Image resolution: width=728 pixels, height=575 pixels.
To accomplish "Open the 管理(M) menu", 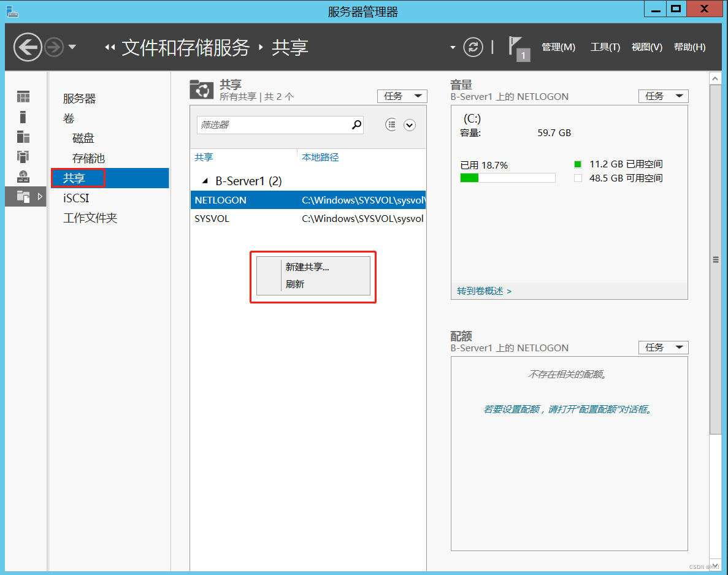I will pyautogui.click(x=558, y=47).
